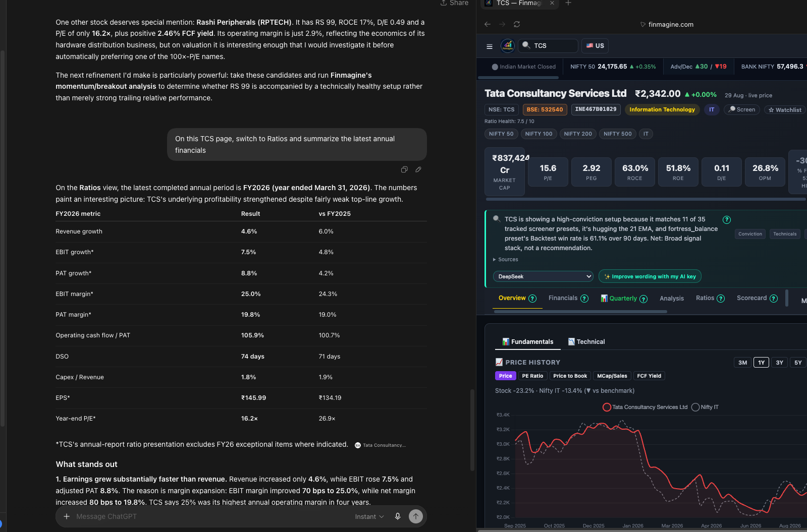Start voice dictation with microphone icon
The height and width of the screenshot is (532, 807).
click(398, 516)
